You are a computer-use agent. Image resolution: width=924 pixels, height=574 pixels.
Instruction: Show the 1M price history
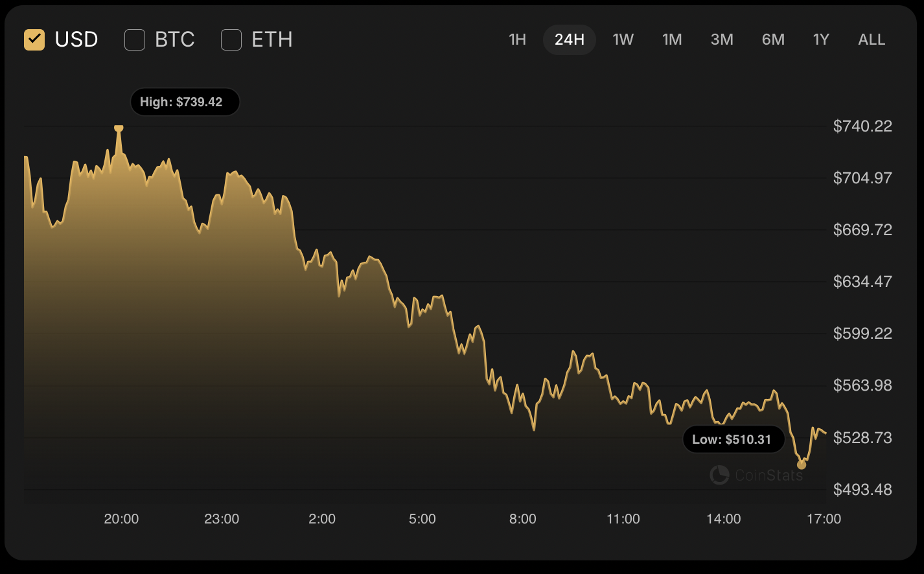pos(672,40)
